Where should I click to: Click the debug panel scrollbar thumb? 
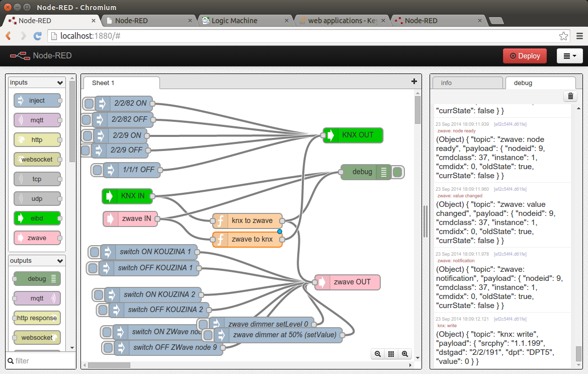pos(578,353)
